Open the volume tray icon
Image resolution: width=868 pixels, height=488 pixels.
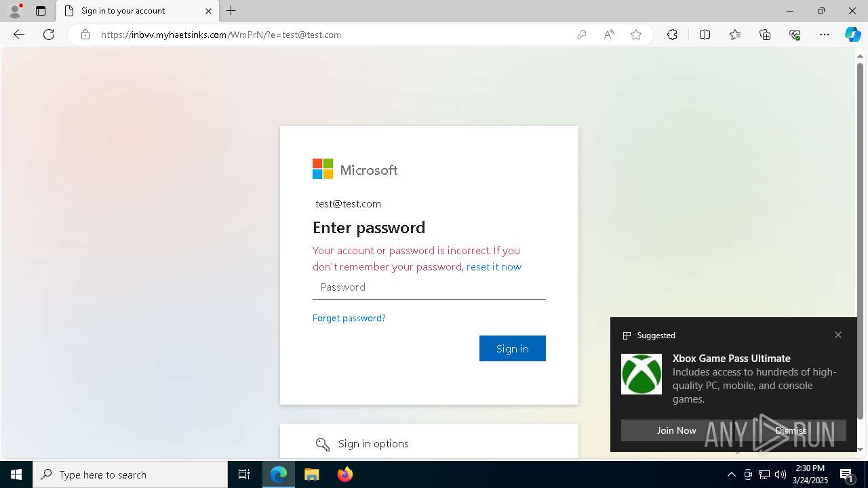(x=781, y=474)
